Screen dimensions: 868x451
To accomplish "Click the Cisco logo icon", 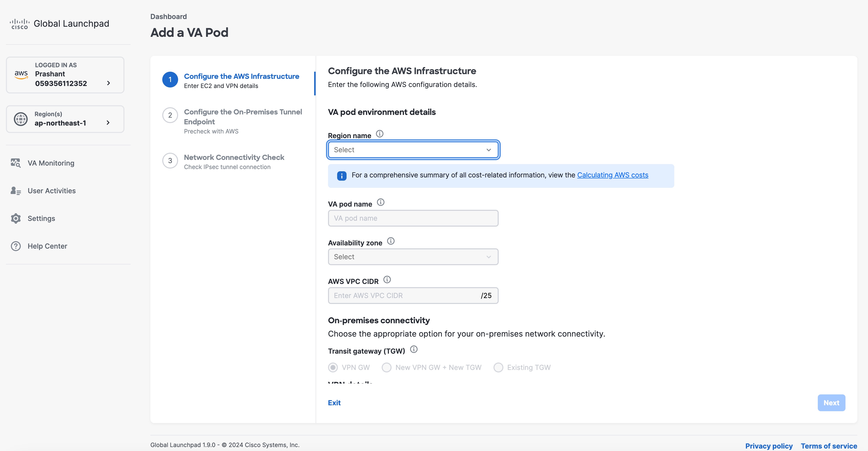I will tap(20, 23).
